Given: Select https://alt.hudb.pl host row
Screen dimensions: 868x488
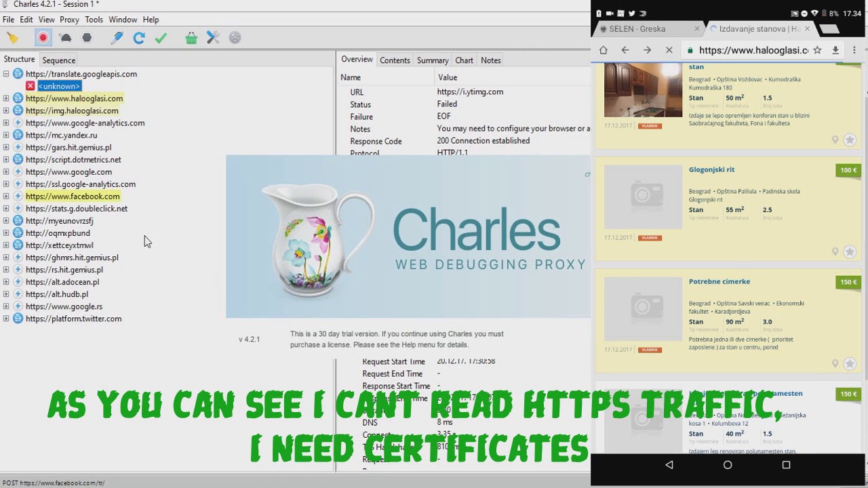Looking at the screenshot, I should pyautogui.click(x=57, y=294).
